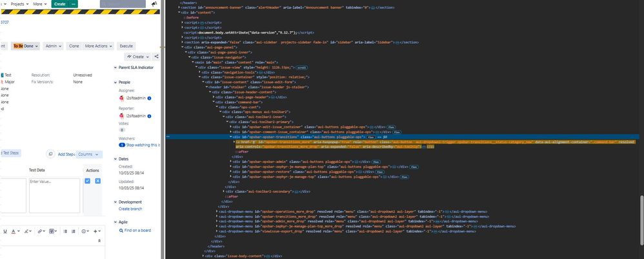Click the Create branch link
The image size is (644, 259).
[x=130, y=209]
